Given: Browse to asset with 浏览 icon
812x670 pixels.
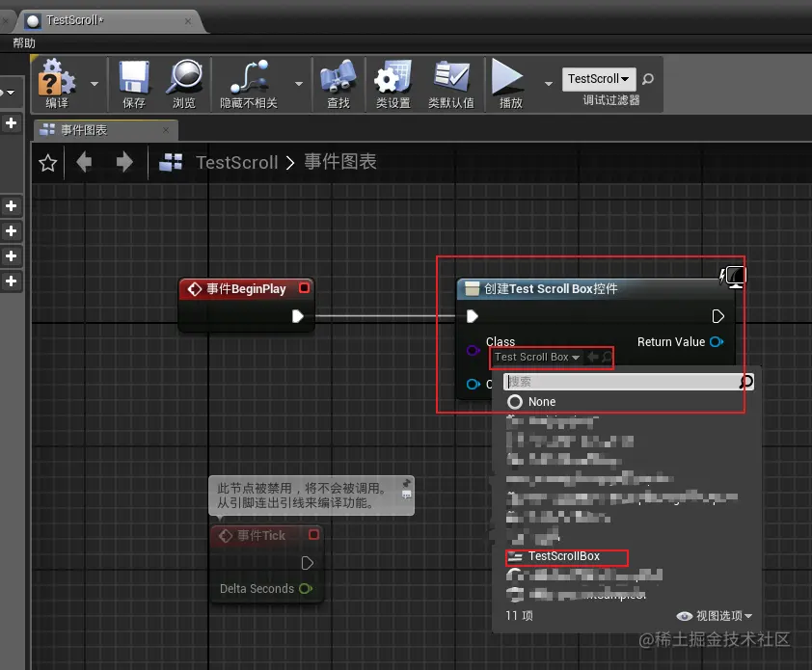Looking at the screenshot, I should 184,84.
